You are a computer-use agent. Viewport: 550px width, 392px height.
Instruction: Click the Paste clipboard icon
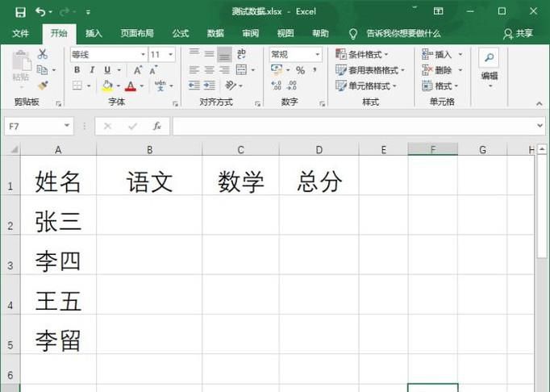coord(22,60)
